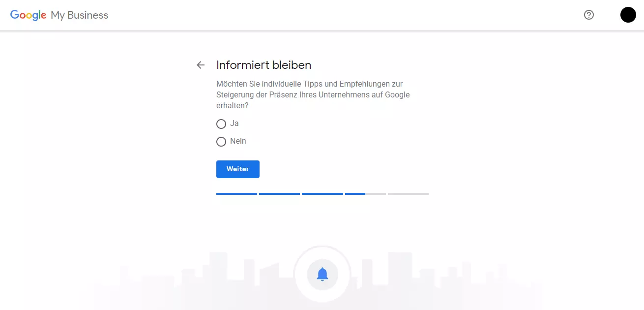Select the Ja radio button
The width and height of the screenshot is (644, 310).
point(221,124)
